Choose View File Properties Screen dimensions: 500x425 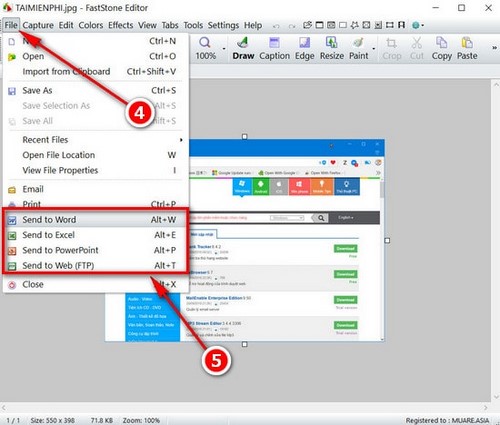(95, 170)
